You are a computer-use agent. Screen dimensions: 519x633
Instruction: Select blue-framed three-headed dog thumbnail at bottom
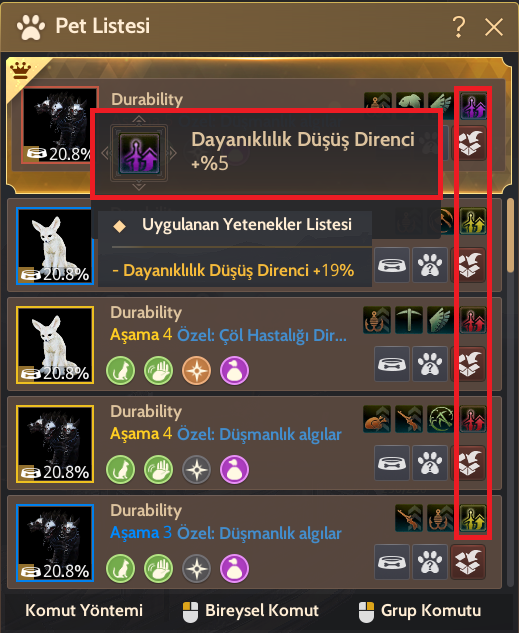(x=55, y=543)
